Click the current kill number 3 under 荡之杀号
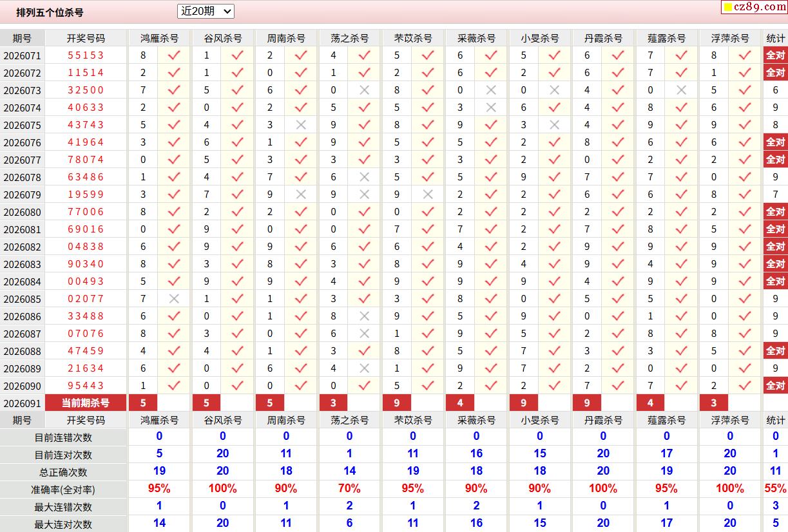The image size is (788, 532). pyautogui.click(x=333, y=403)
